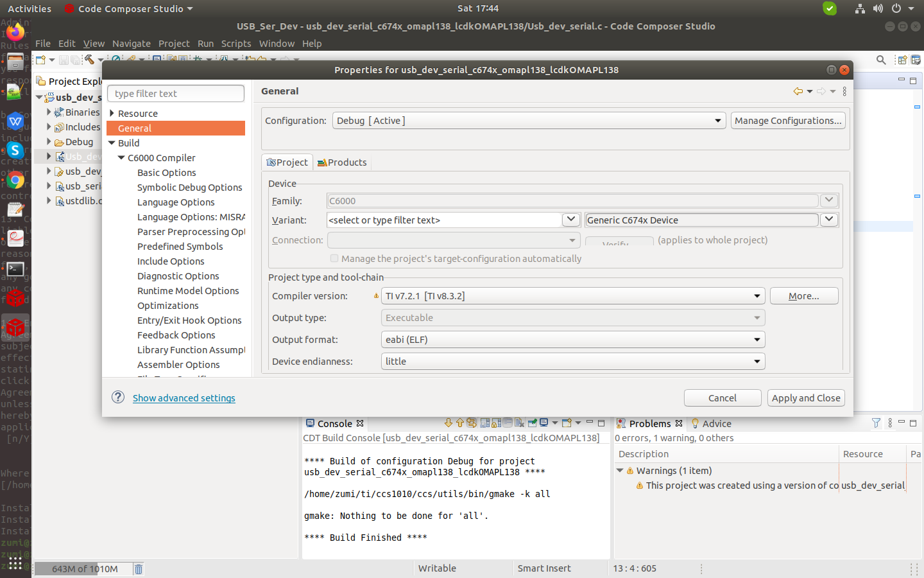Click the garbage collector trash icon
924x578 pixels.
(139, 568)
